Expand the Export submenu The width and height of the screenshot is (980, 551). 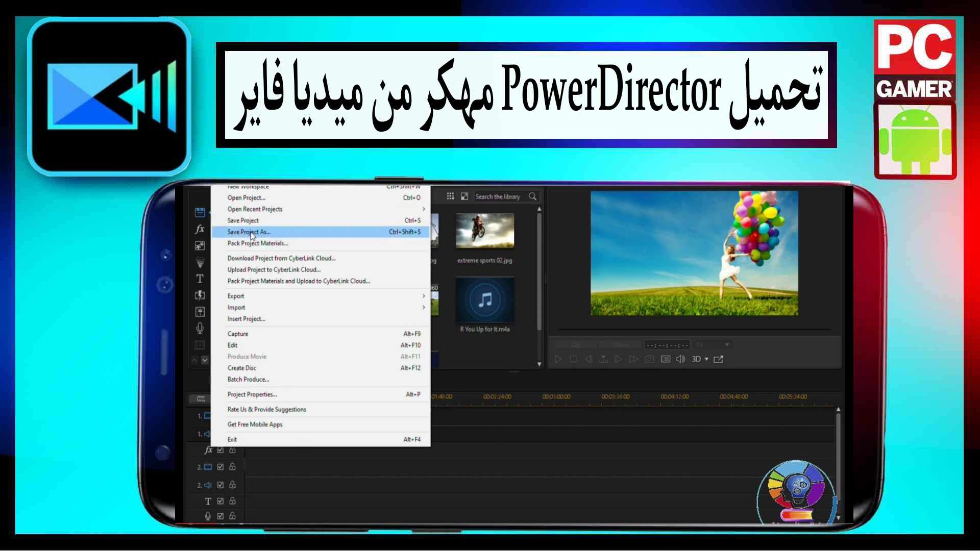tap(321, 296)
